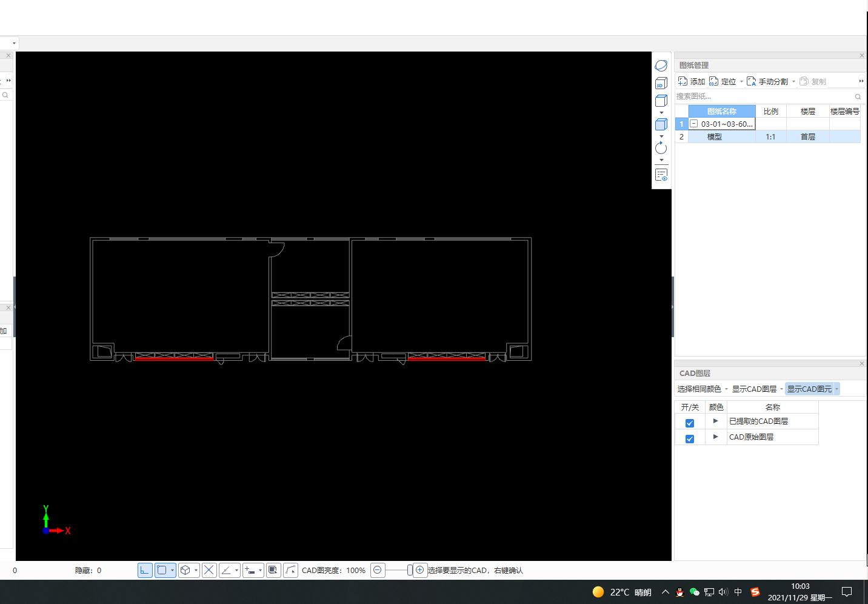Click the CAD图亮度 slider handle

[x=410, y=570]
